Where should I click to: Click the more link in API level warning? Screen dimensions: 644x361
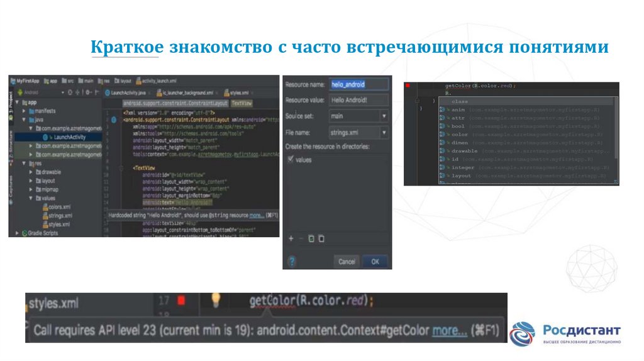click(x=450, y=330)
